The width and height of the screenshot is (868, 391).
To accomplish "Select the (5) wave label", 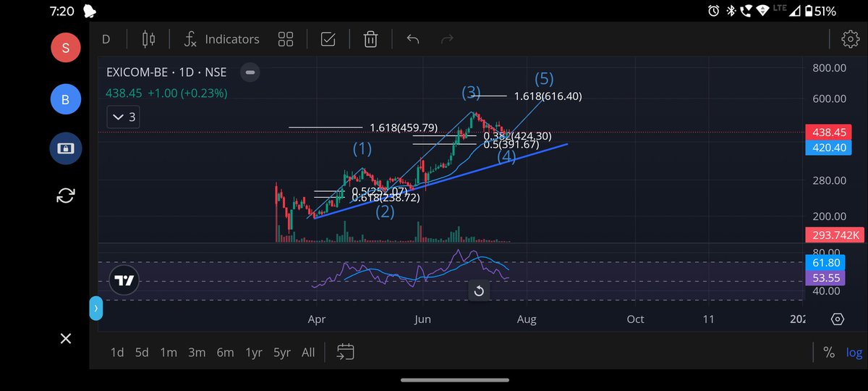I will 544,77.
